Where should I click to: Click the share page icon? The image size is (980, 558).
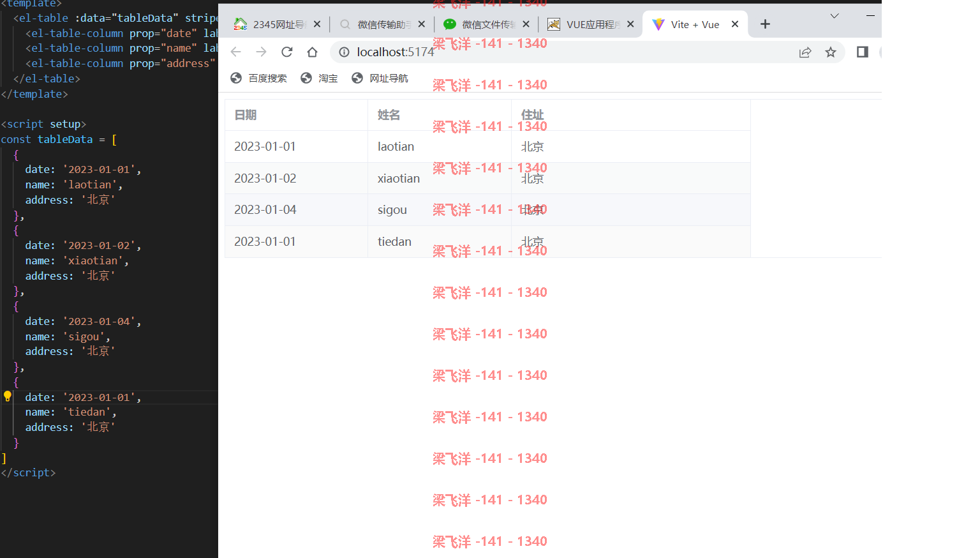click(805, 52)
